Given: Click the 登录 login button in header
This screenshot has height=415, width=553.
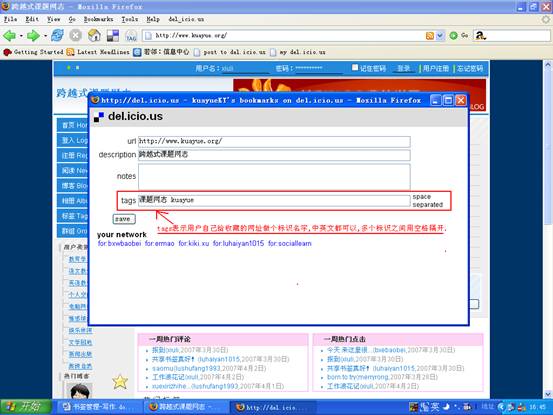Looking at the screenshot, I should click(x=403, y=68).
